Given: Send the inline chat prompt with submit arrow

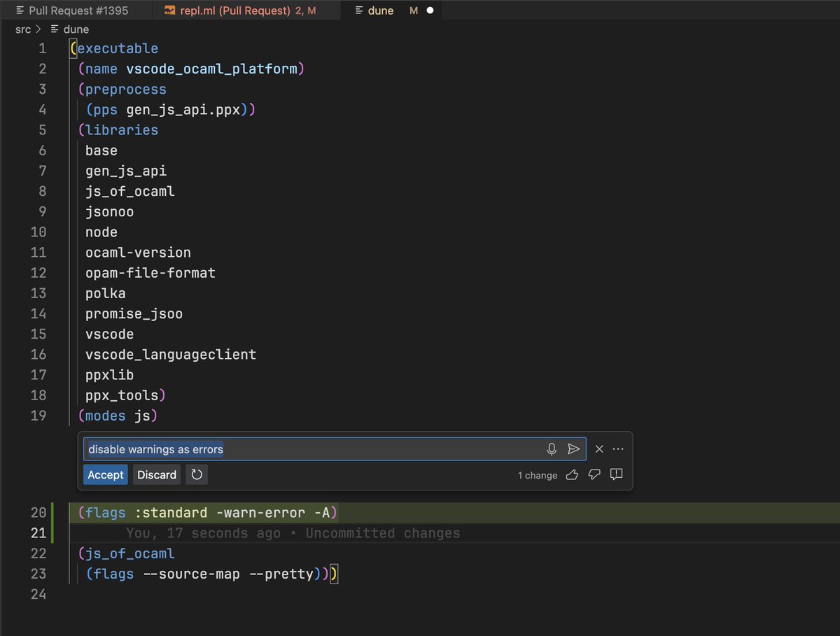Looking at the screenshot, I should (x=573, y=448).
